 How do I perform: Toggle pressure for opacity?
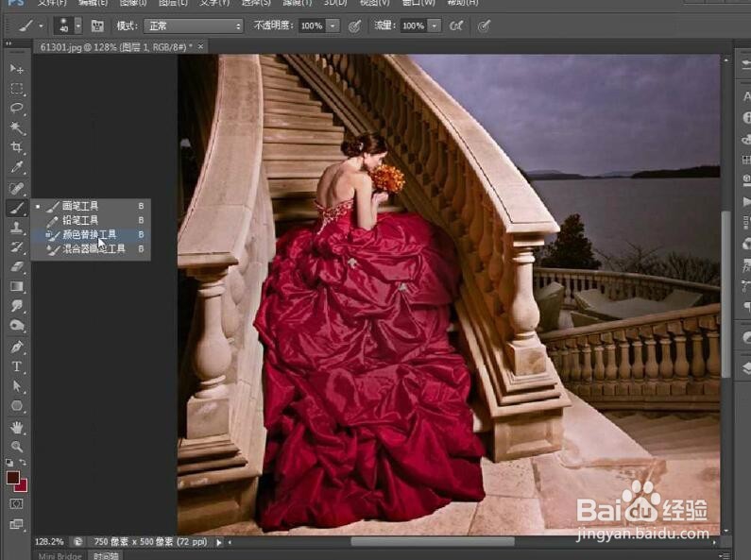(354, 25)
